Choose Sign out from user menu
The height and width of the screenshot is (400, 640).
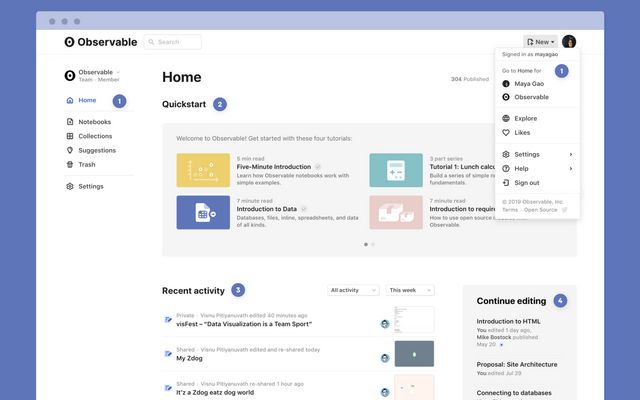coord(527,183)
